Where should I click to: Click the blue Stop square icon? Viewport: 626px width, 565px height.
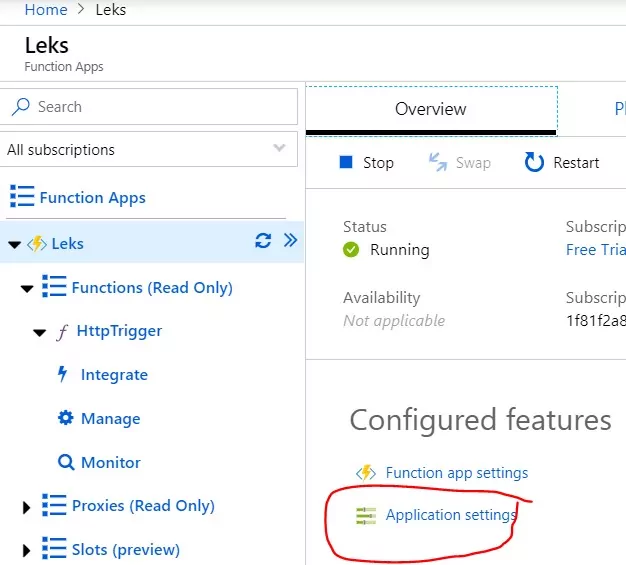[x=346, y=162]
